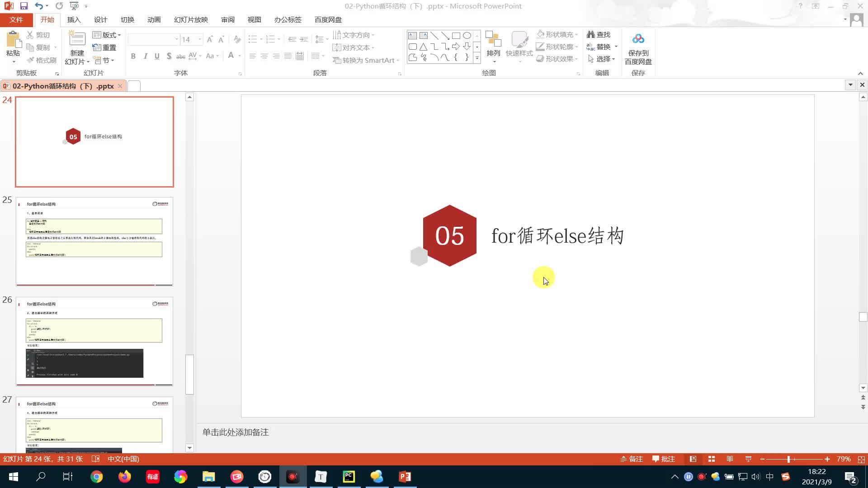
Task: Click the Save icon in the quick access toolbar
Action: pyautogui.click(x=24, y=6)
